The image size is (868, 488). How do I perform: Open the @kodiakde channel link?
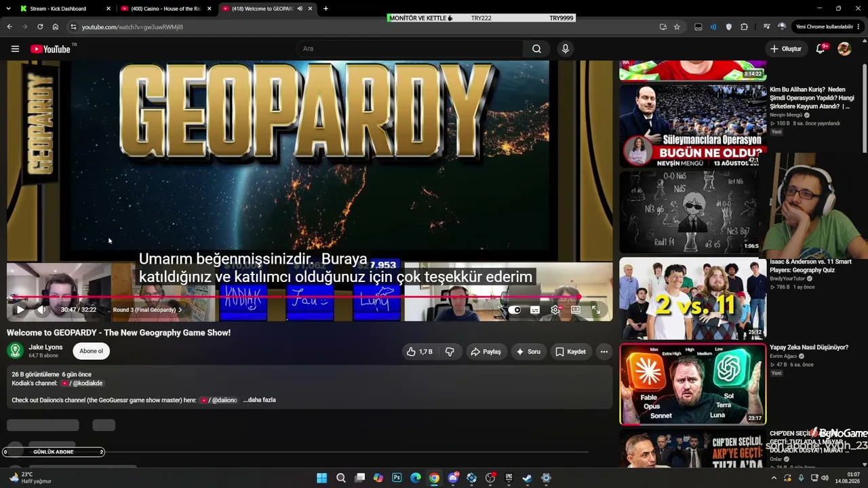[83, 384]
